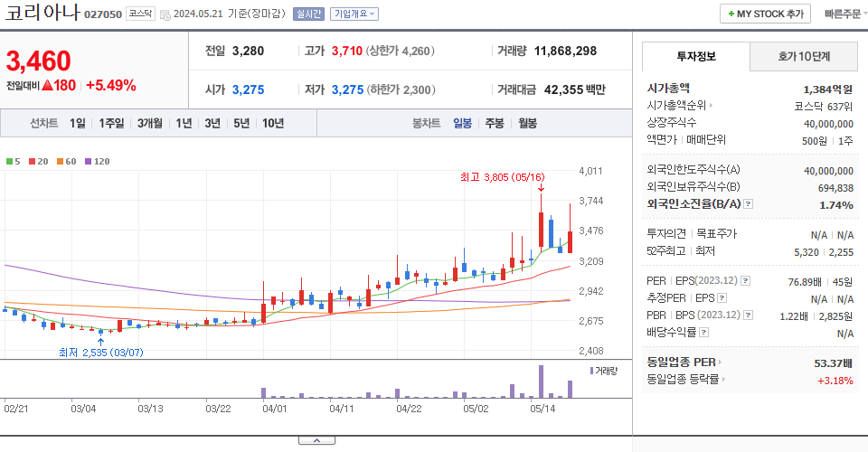Screen dimensions: 868x452
Task: Select the 3년 line chart period
Action: pos(212,123)
